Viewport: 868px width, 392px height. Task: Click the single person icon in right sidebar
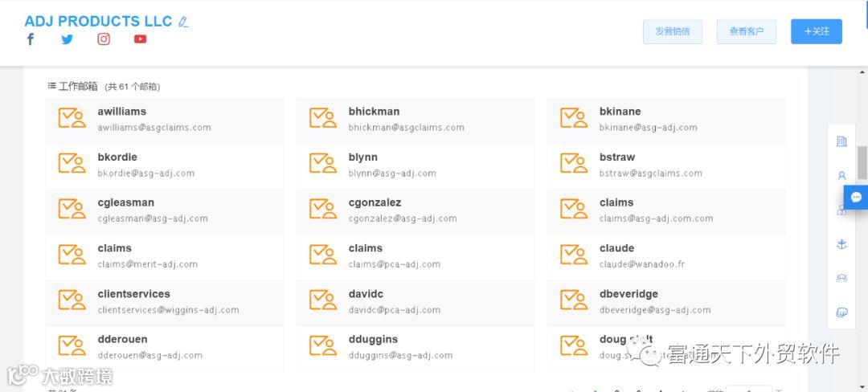pos(841,176)
